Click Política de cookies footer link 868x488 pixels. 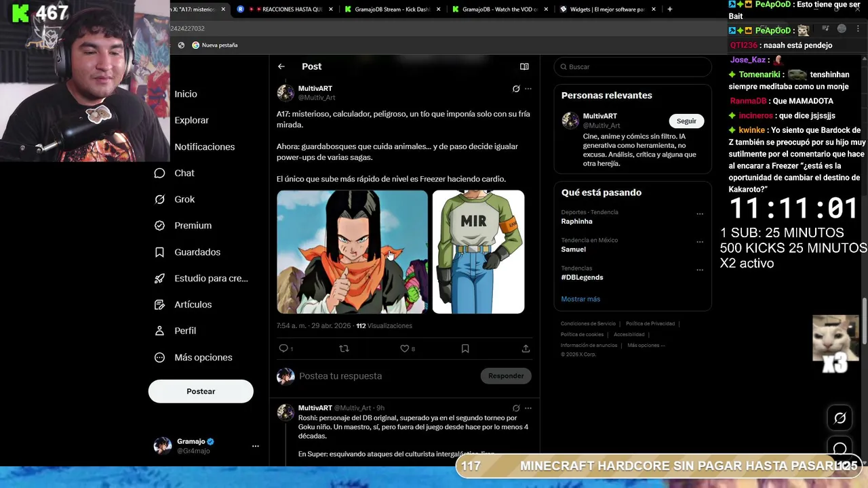tap(582, 335)
